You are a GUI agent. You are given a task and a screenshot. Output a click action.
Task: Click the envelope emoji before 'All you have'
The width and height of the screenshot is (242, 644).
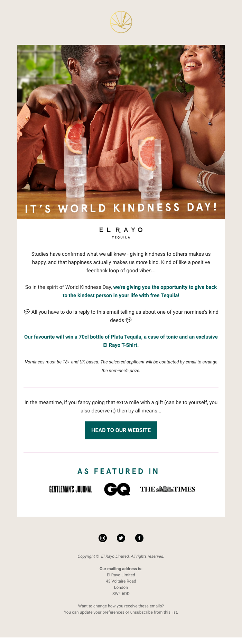[x=27, y=312]
